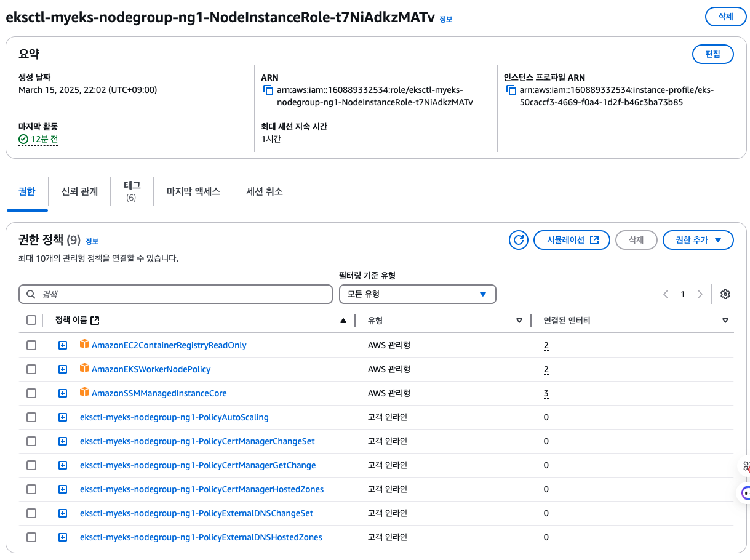The image size is (750, 560).
Task: Open the PolicyCertManagerHostedZones policy link
Action: 202,489
